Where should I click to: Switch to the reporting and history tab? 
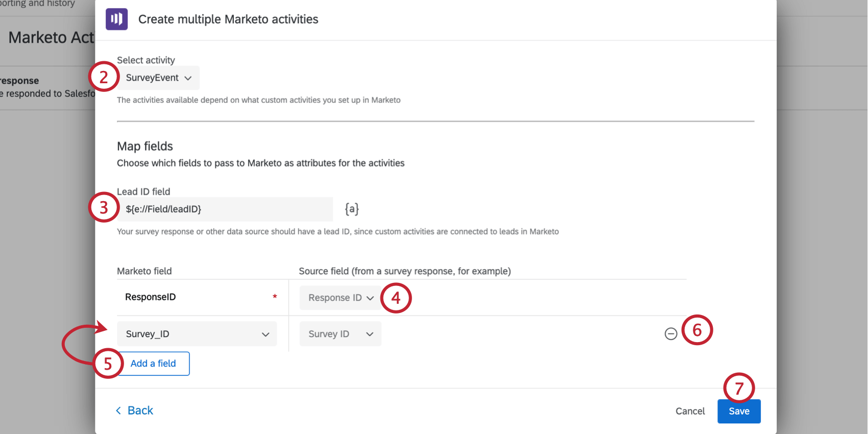38,4
